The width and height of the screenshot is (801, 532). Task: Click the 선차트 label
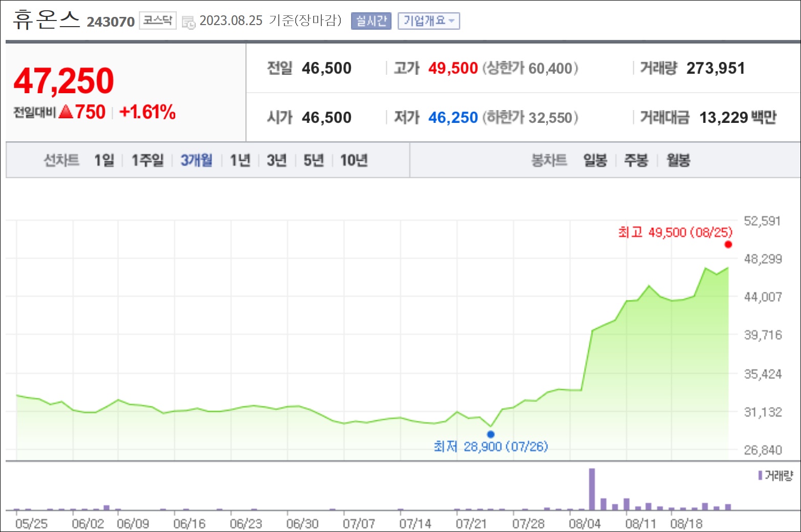[61, 160]
